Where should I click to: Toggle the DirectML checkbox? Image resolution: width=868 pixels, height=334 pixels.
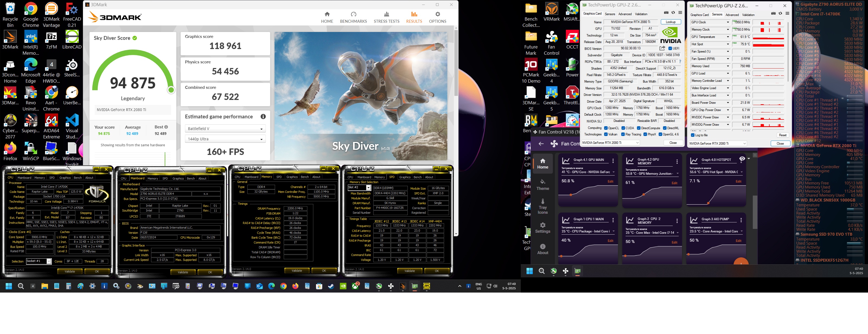coord(665,128)
